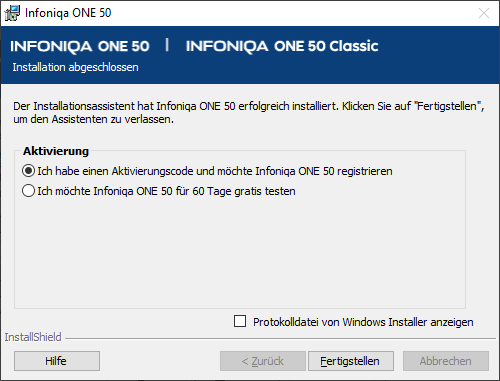Viewport: 500px width, 381px height.
Task: Click the 'Ich habe einen Aktivierungscode' label text
Action: (215, 171)
